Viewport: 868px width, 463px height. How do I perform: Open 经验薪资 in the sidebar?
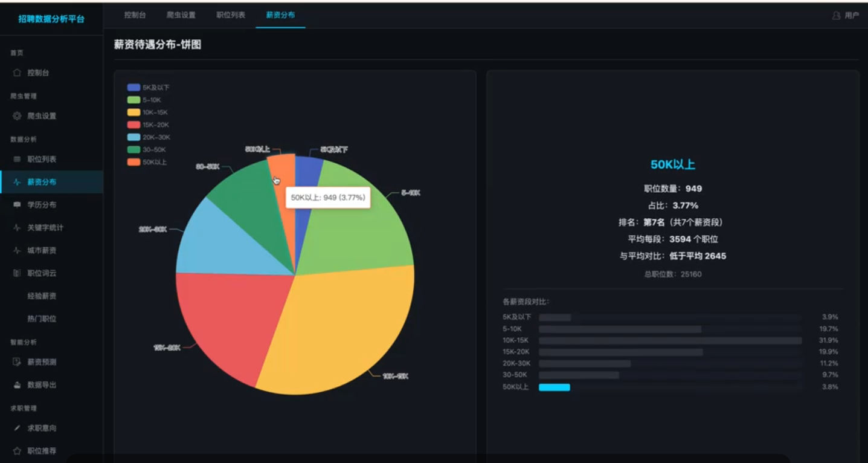click(x=42, y=296)
